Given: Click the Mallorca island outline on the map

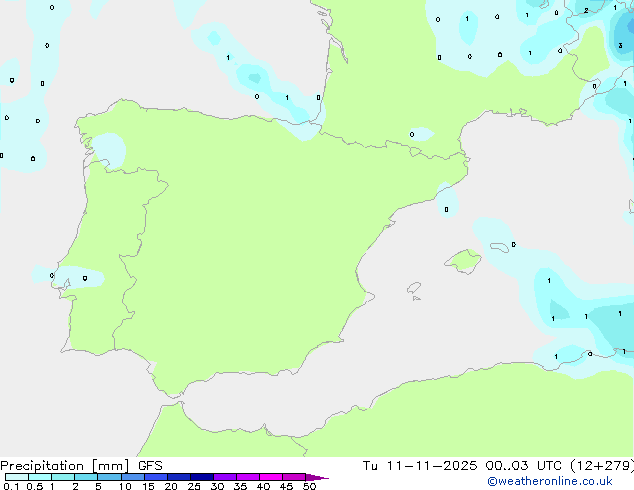Looking at the screenshot, I should click(463, 262).
